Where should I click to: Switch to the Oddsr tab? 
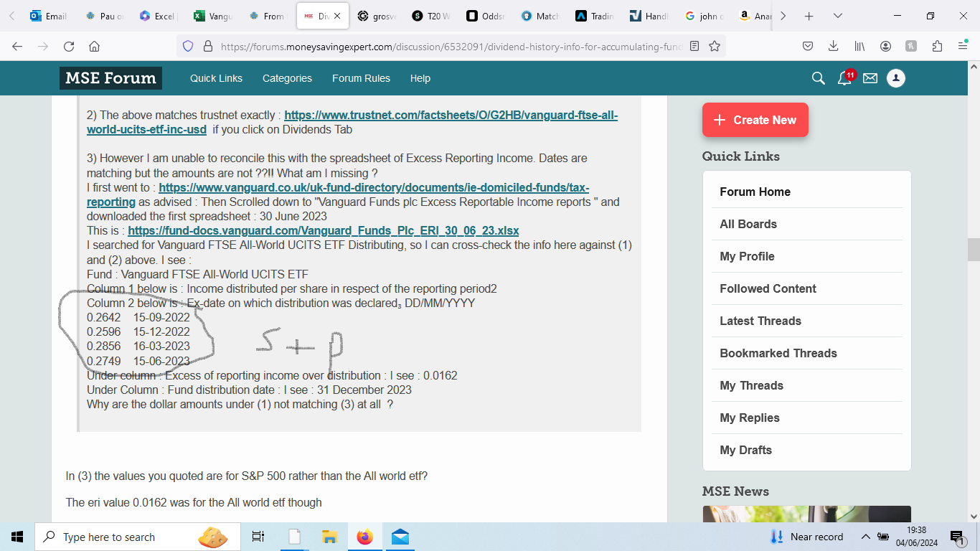[486, 16]
